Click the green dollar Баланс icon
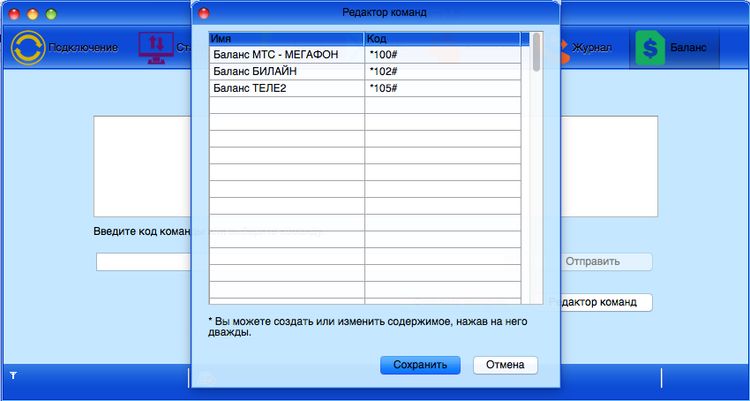The width and height of the screenshot is (750, 401). point(650,48)
